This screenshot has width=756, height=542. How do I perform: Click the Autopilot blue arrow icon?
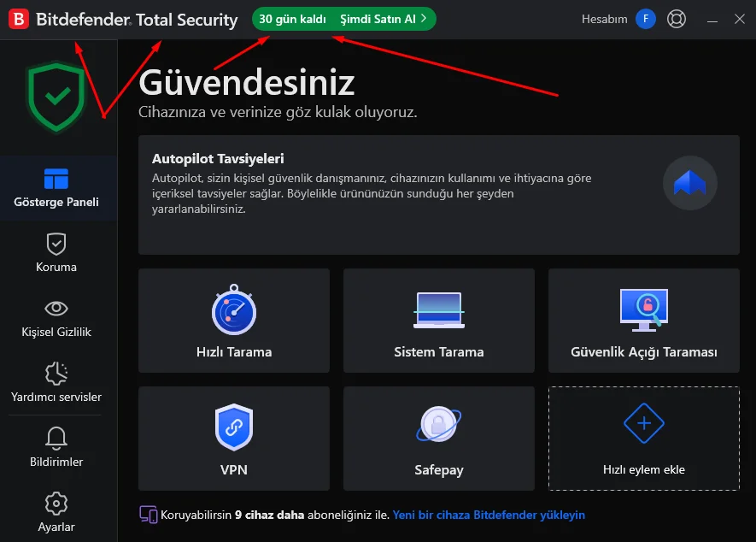690,183
